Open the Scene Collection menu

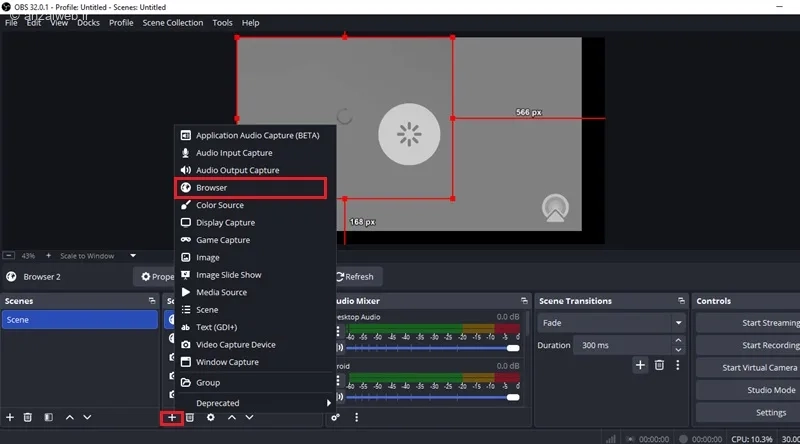(x=172, y=22)
